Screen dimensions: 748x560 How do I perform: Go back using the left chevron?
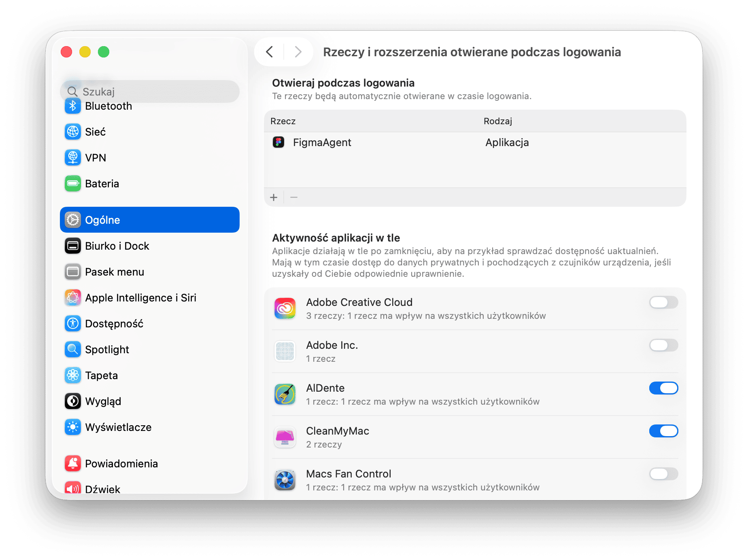click(270, 52)
